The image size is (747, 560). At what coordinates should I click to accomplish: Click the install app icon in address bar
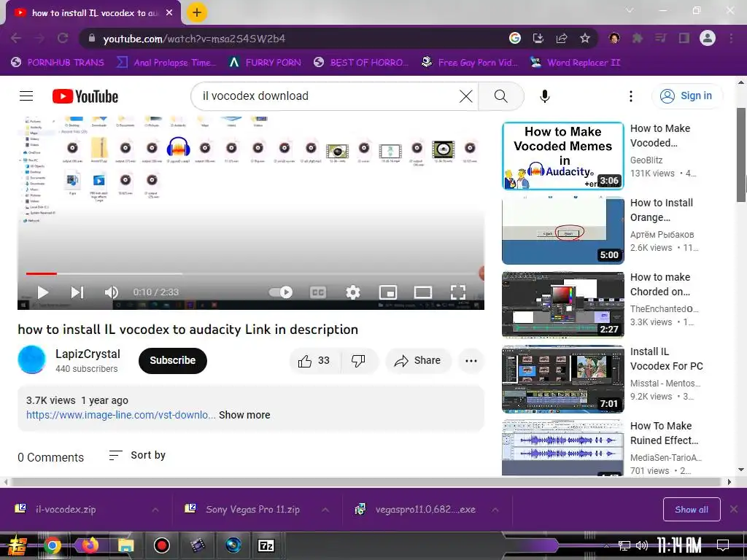[538, 38]
